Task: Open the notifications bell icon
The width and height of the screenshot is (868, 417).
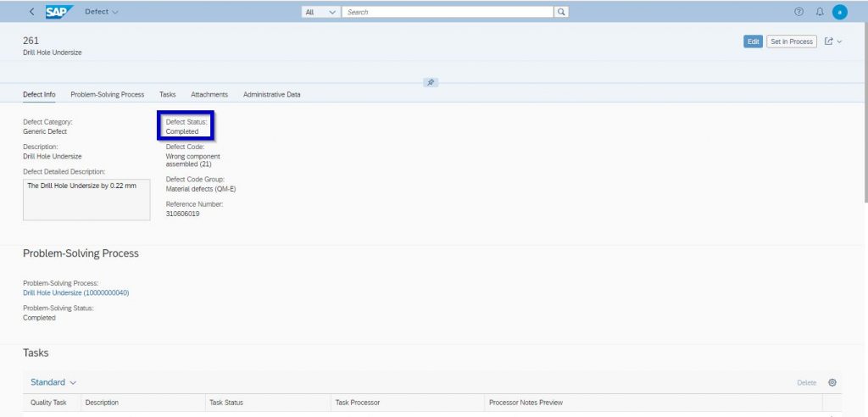Action: [x=820, y=12]
